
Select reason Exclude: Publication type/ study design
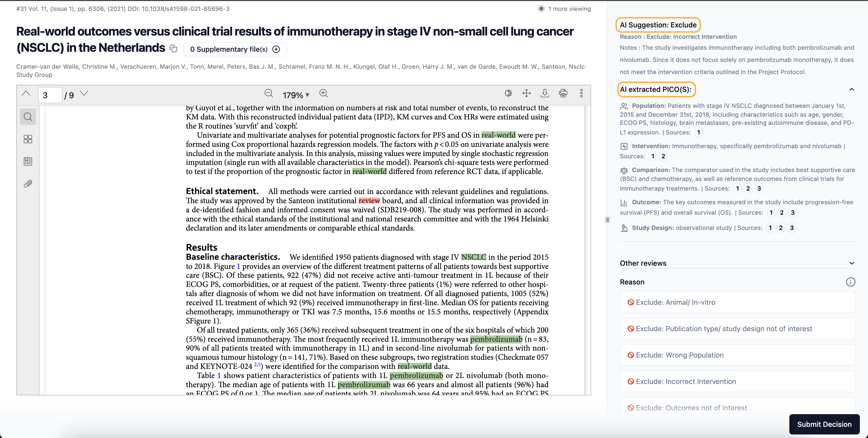pyautogui.click(x=737, y=328)
